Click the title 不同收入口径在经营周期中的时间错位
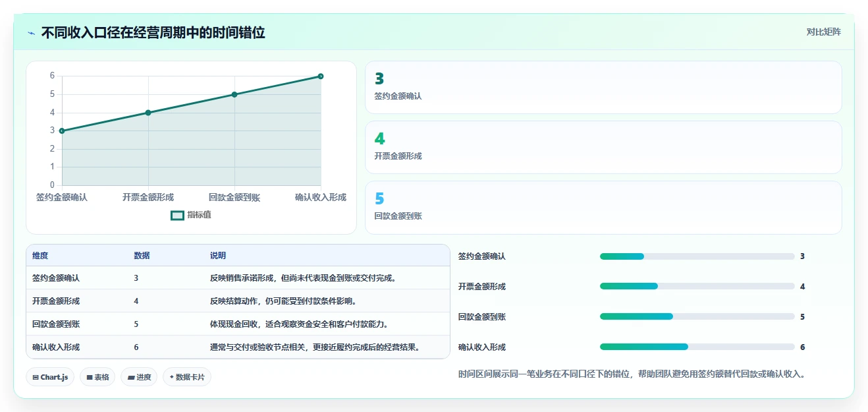868x412 pixels. pyautogui.click(x=153, y=32)
